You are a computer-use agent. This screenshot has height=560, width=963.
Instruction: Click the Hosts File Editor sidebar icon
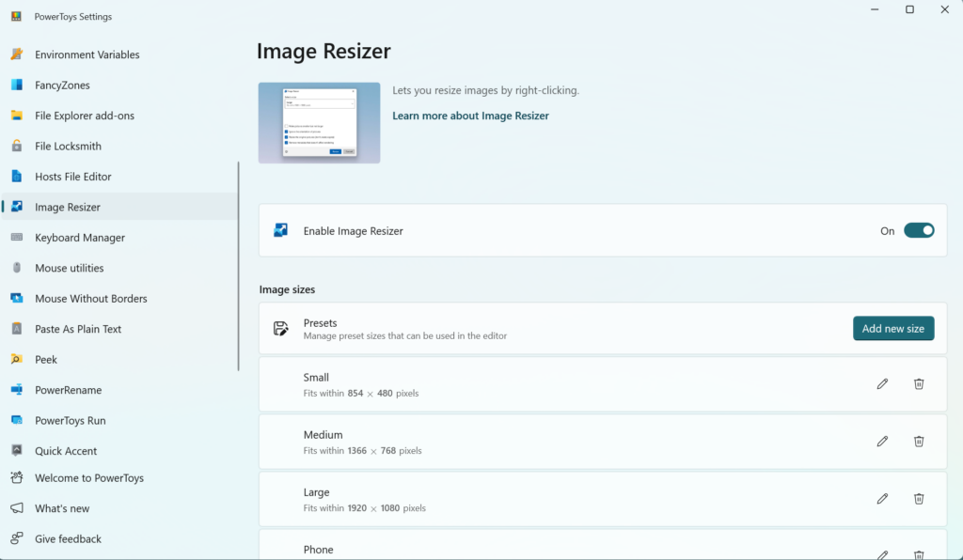[x=15, y=176]
